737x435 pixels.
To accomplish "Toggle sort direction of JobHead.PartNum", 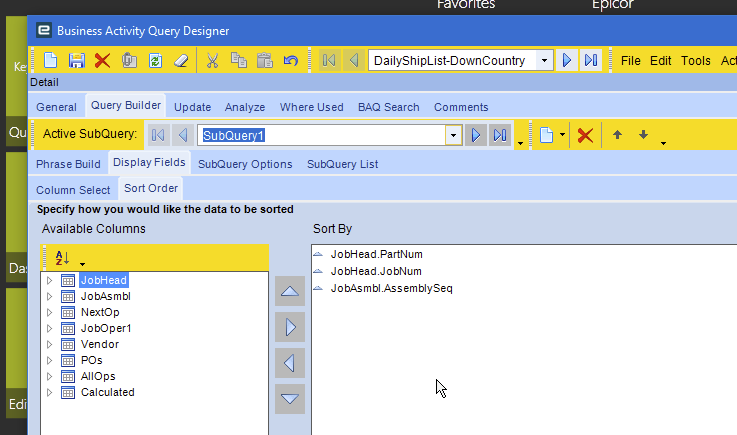I will (x=318, y=254).
